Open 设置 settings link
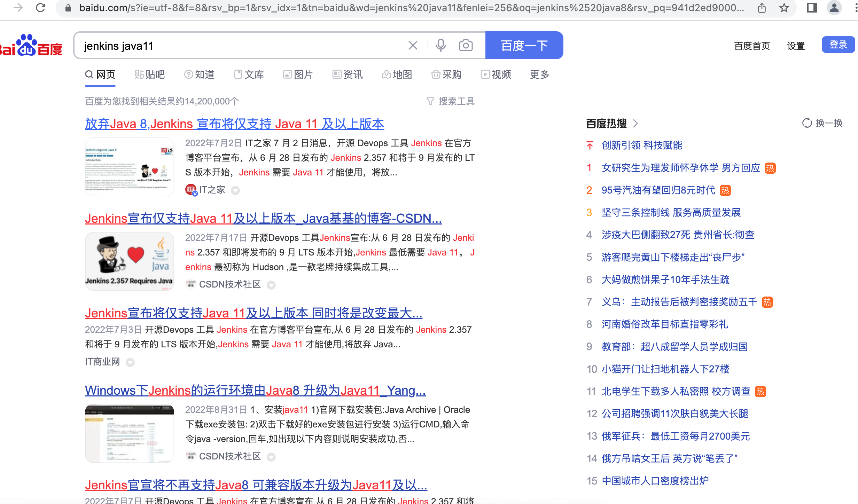This screenshot has height=504, width=858. pos(796,46)
